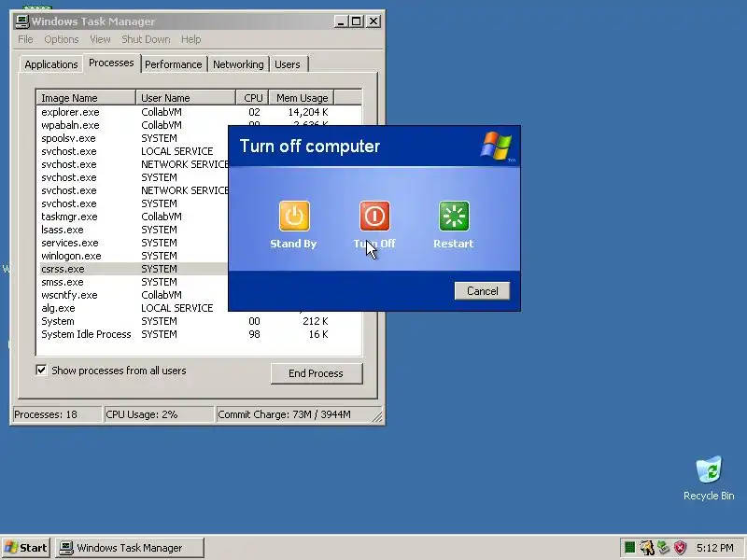Open the Recycle Bin desktop icon
The width and height of the screenshot is (747, 560).
click(x=709, y=478)
